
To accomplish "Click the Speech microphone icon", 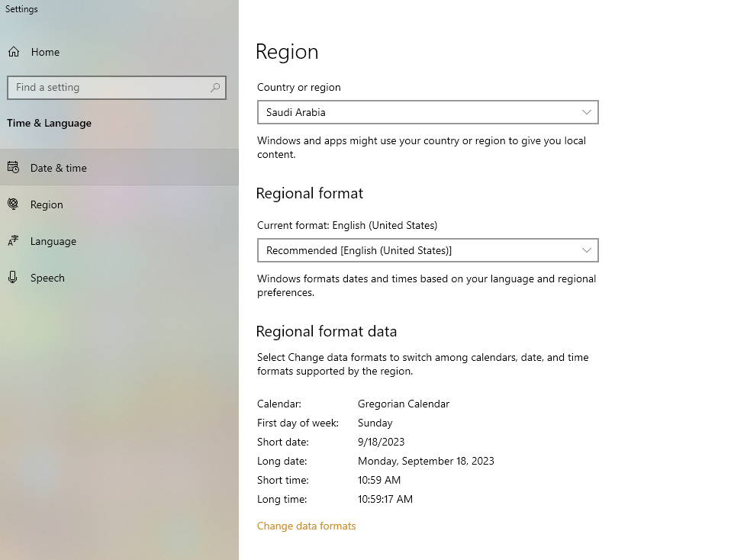I will coord(13,277).
